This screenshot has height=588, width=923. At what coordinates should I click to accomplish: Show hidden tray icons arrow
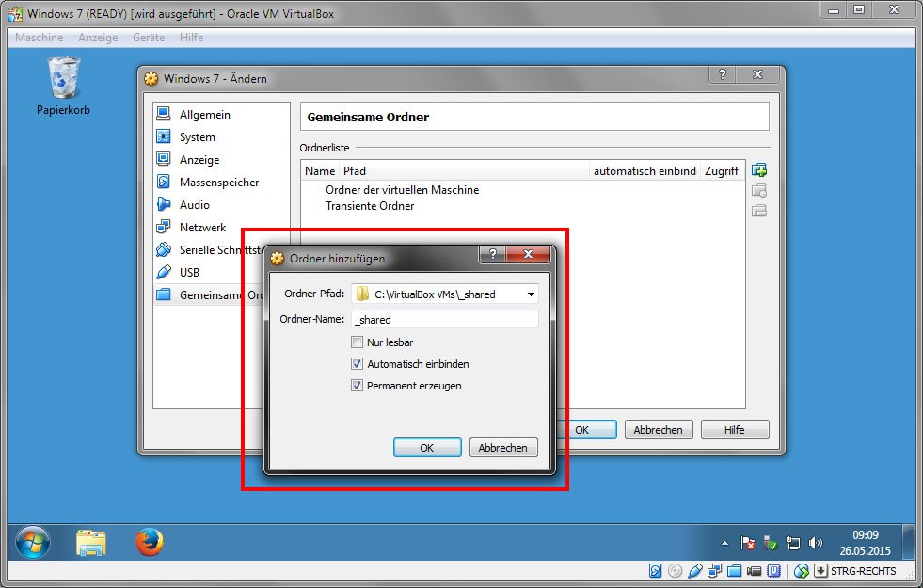click(x=724, y=543)
